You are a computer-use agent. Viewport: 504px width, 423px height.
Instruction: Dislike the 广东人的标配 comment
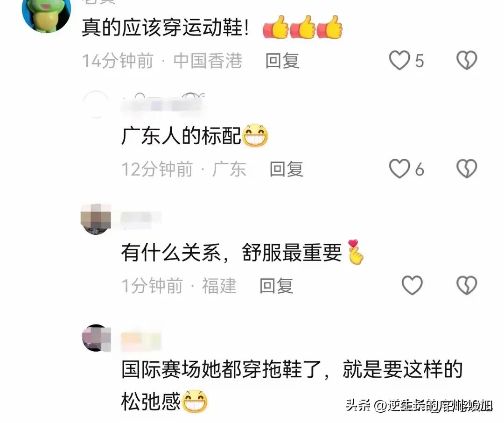(x=466, y=169)
